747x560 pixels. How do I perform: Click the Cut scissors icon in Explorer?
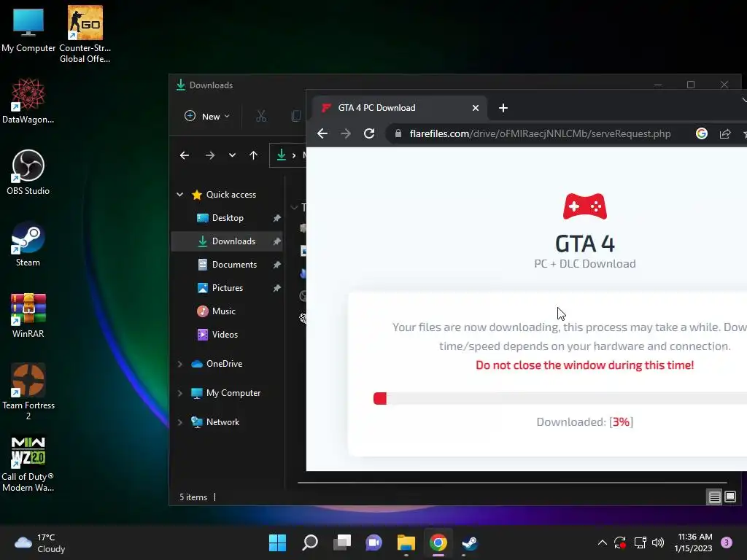tap(261, 116)
